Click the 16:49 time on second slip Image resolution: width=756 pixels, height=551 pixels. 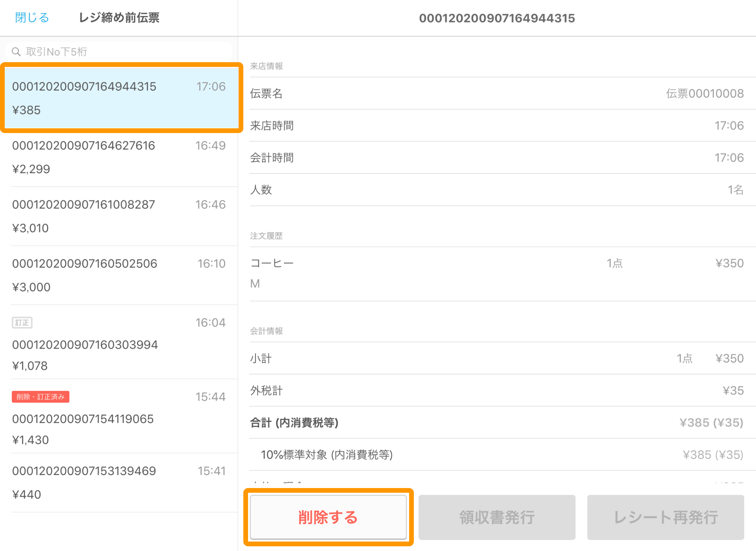[211, 146]
